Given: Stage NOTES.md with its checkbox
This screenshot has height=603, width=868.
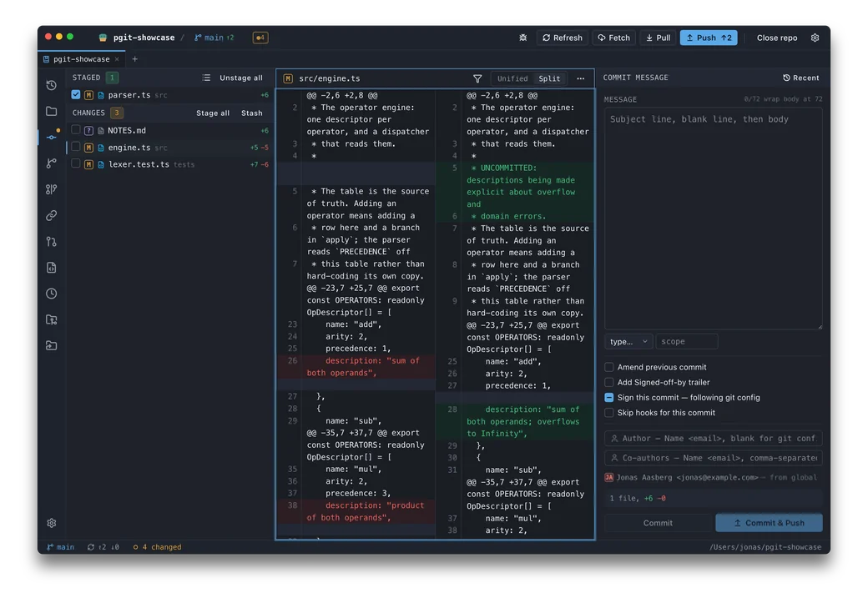Looking at the screenshot, I should pos(76,130).
